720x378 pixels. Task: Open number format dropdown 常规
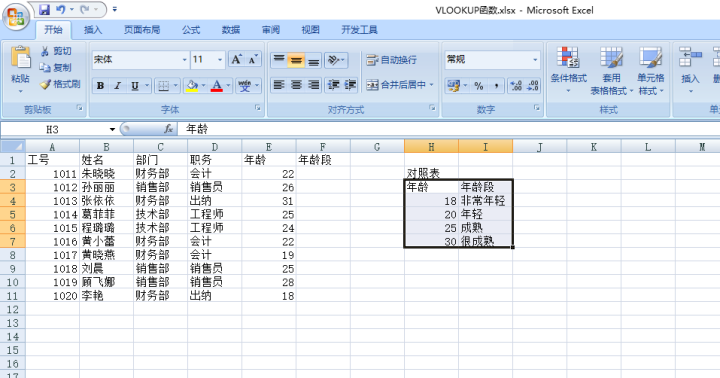[534, 60]
